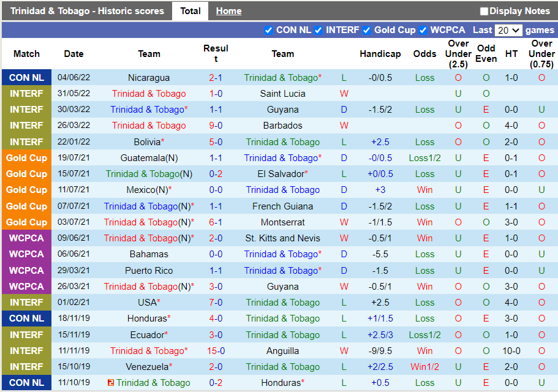The width and height of the screenshot is (558, 392).
Task: Click the 15-0 result versus Anguilla
Action: 216,351
